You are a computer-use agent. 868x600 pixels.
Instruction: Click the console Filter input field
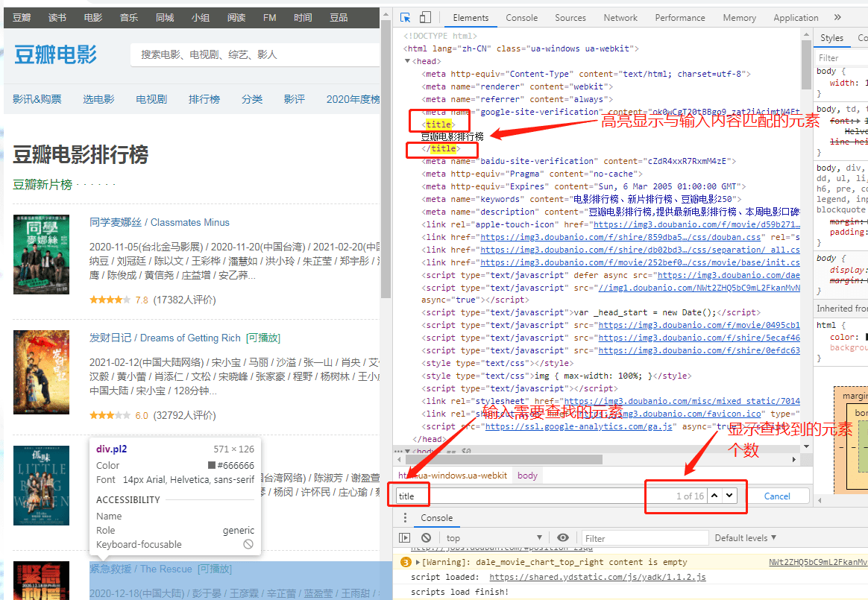[x=645, y=538]
